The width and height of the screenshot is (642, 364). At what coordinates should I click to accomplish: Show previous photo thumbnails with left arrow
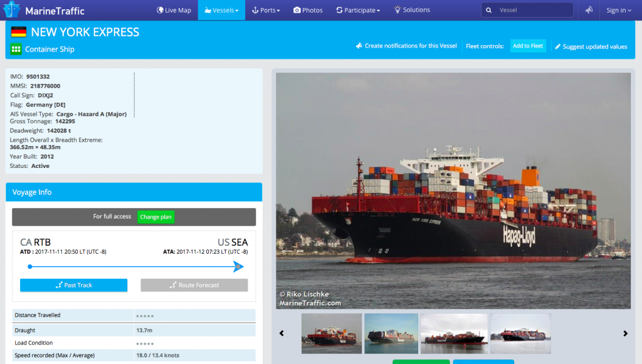pyautogui.click(x=282, y=333)
